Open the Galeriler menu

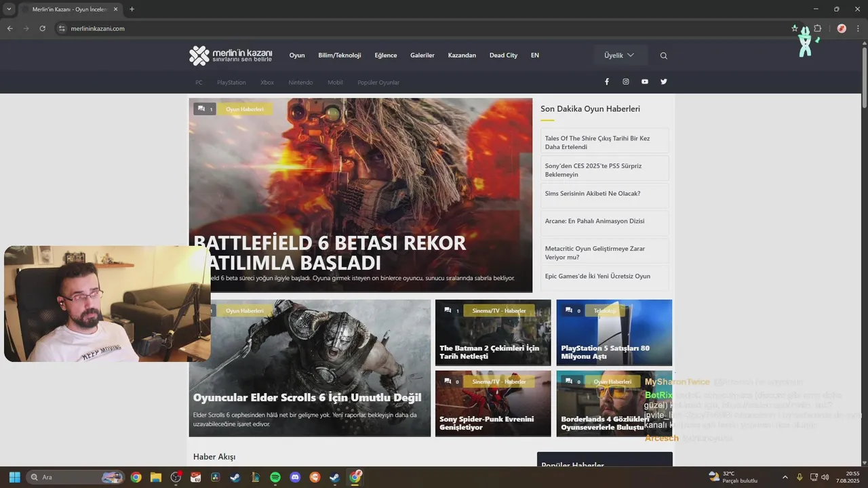422,56
